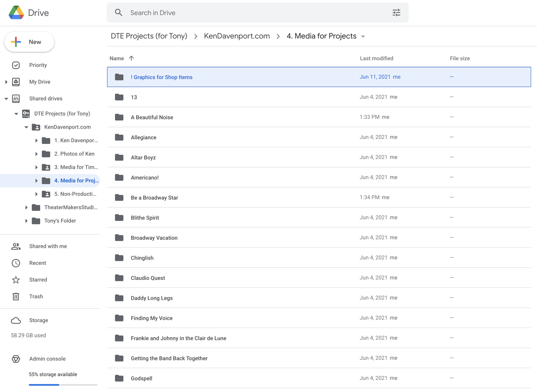Click the Shared drives icon
537x392 pixels.
click(x=16, y=99)
